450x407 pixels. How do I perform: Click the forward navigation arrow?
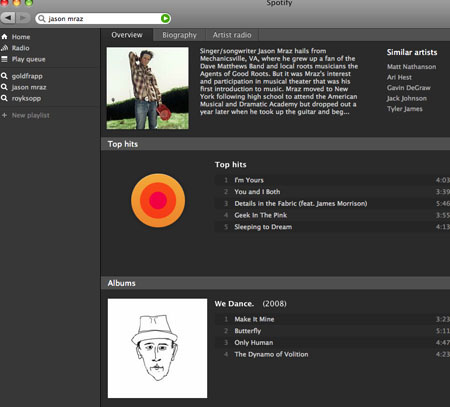coord(23,18)
